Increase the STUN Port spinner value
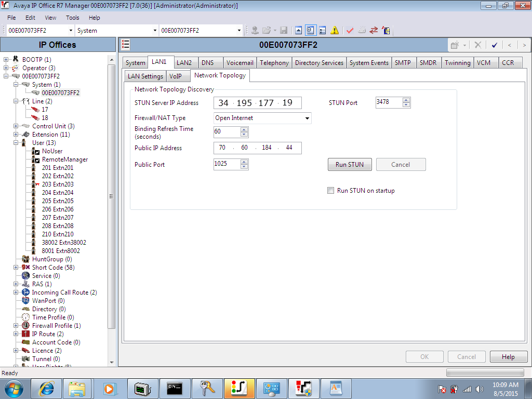The height and width of the screenshot is (399, 532). click(406, 100)
